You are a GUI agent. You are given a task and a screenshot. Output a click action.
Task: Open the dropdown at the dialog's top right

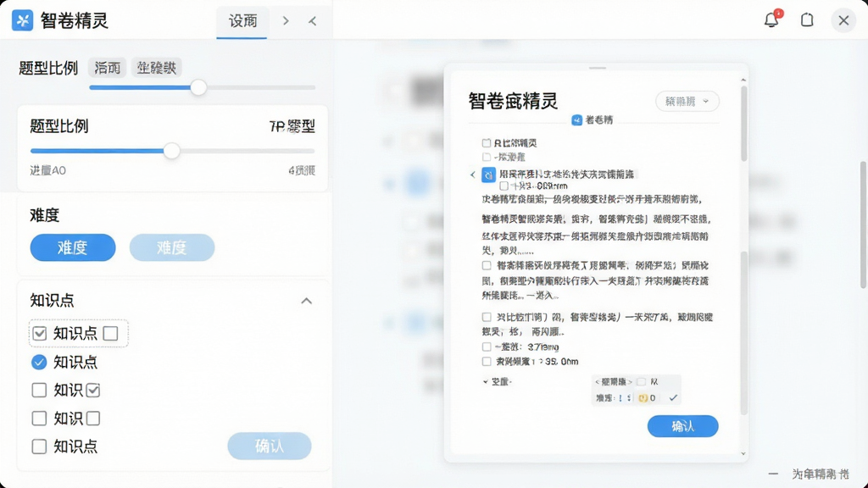click(687, 102)
